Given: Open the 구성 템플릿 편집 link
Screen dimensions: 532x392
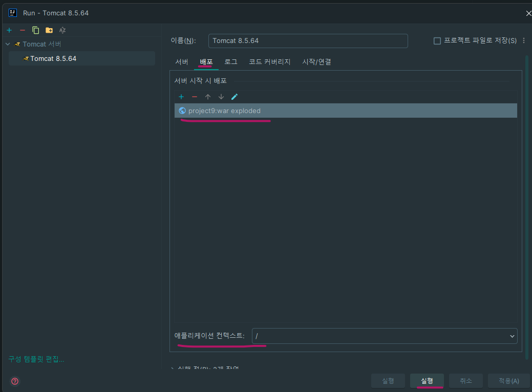Looking at the screenshot, I should coord(36,359).
